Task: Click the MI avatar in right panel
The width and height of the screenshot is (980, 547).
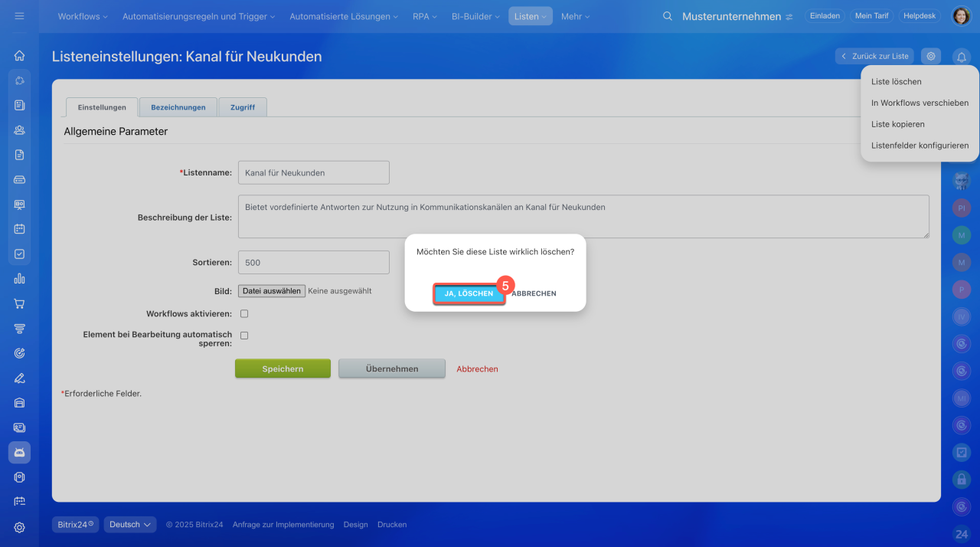Action: pyautogui.click(x=962, y=398)
